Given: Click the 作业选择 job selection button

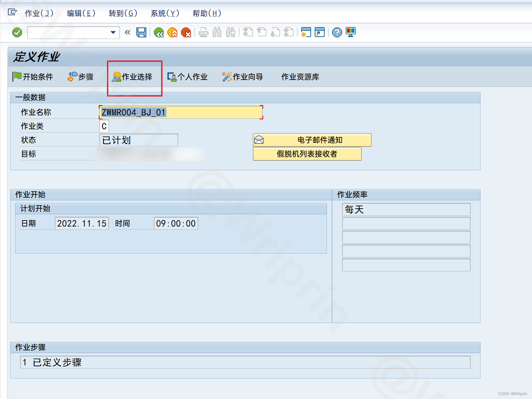Looking at the screenshot, I should tap(132, 77).
